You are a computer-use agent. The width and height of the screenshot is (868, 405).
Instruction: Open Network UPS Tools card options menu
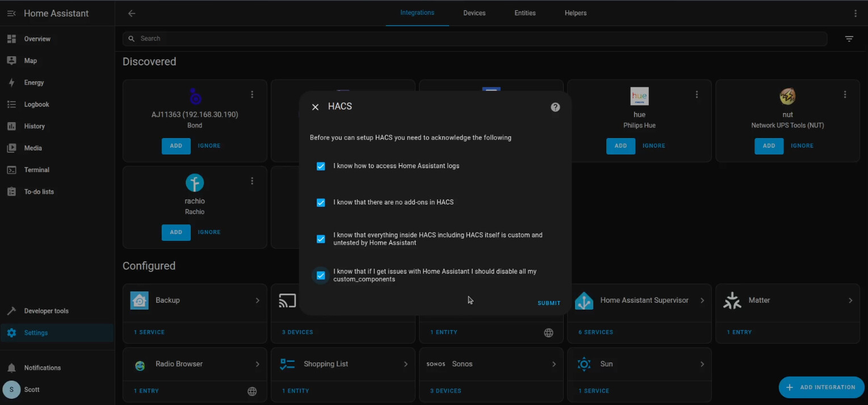[x=845, y=95]
